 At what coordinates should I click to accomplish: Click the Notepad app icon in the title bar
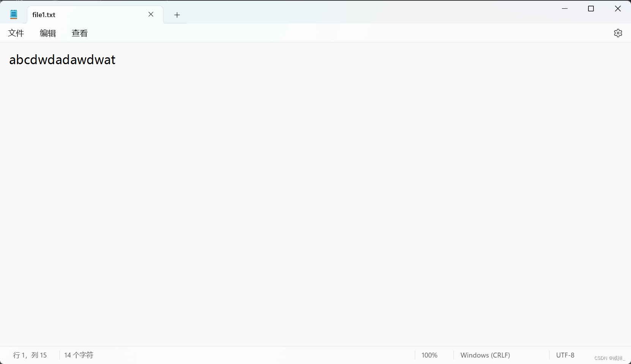point(14,14)
